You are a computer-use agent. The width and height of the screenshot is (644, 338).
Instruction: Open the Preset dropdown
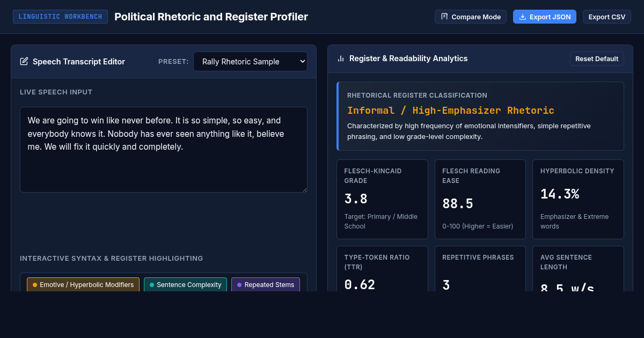tap(250, 62)
